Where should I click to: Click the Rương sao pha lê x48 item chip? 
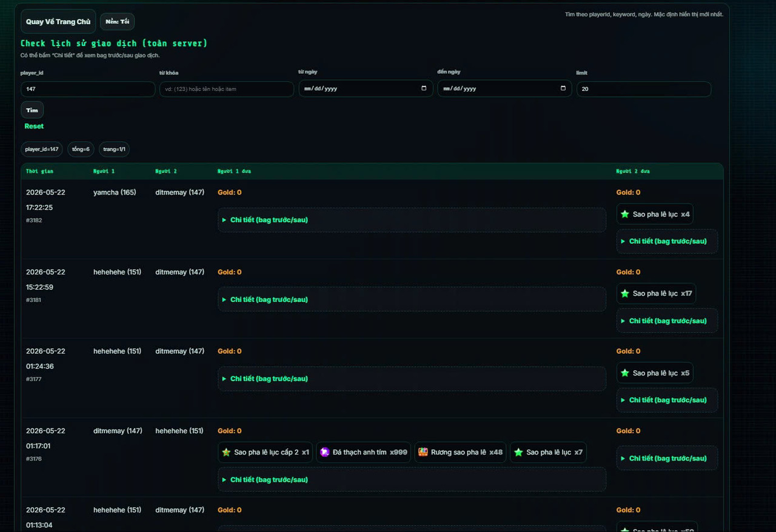(460, 452)
